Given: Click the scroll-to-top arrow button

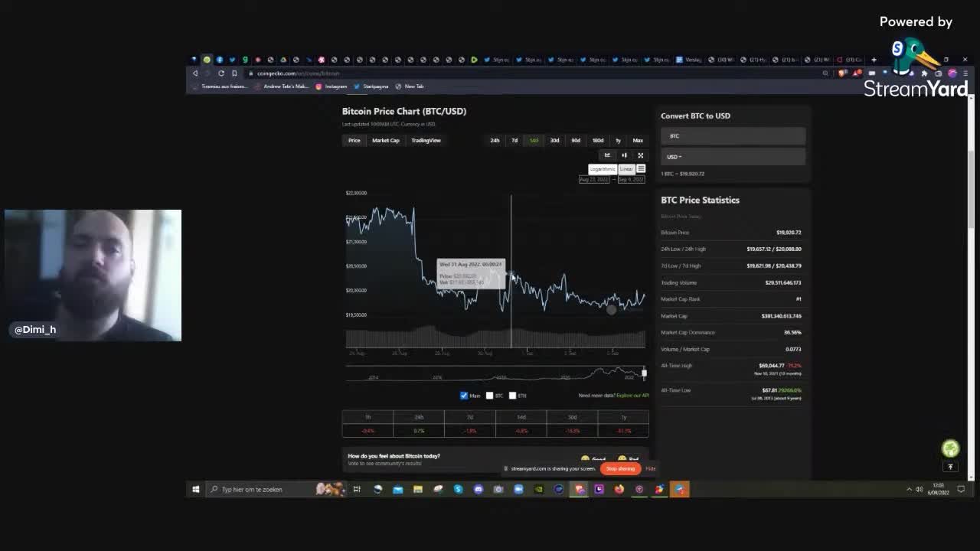Looking at the screenshot, I should pyautogui.click(x=950, y=467).
